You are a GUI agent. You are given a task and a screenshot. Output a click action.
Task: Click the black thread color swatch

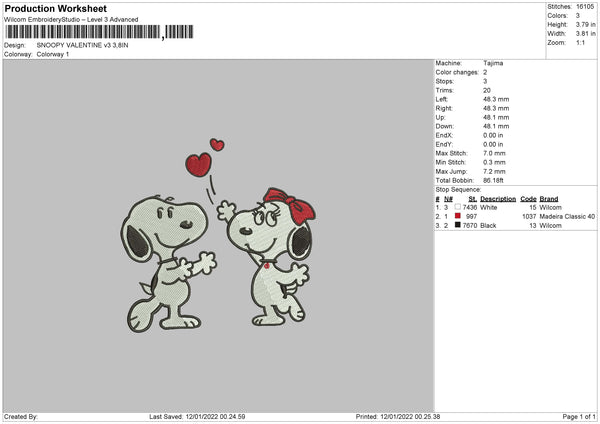pyautogui.click(x=457, y=225)
